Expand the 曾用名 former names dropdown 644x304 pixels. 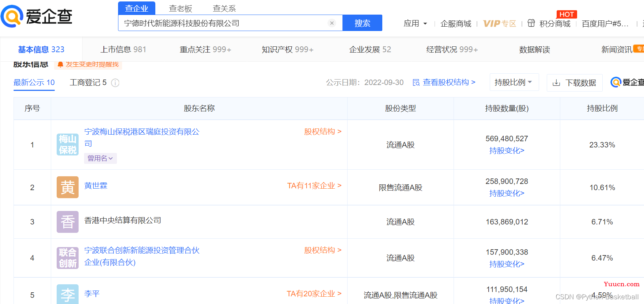click(101, 158)
